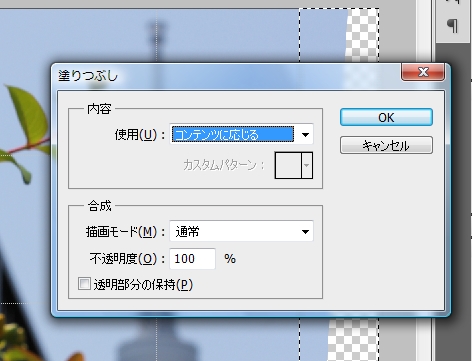The height and width of the screenshot is (361, 472).
Task: Close the 塗りつぶし dialog with the X button
Action: (423, 72)
